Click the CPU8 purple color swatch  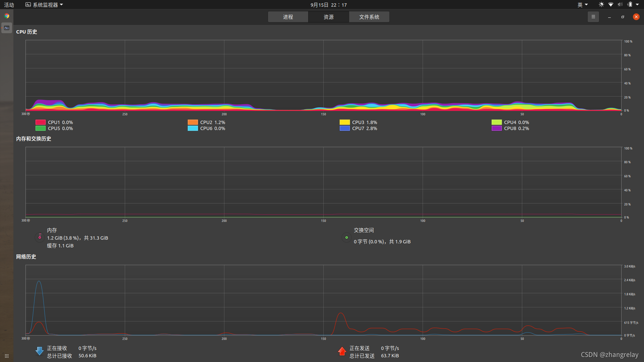pyautogui.click(x=496, y=128)
